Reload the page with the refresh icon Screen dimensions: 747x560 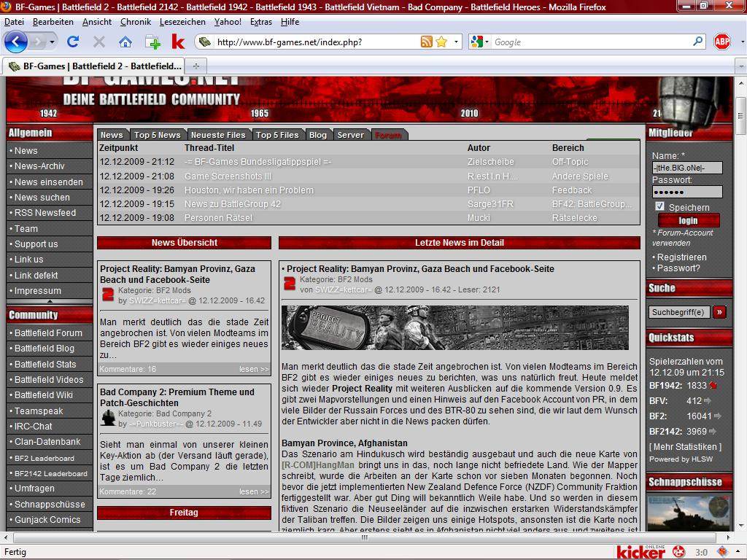point(73,42)
